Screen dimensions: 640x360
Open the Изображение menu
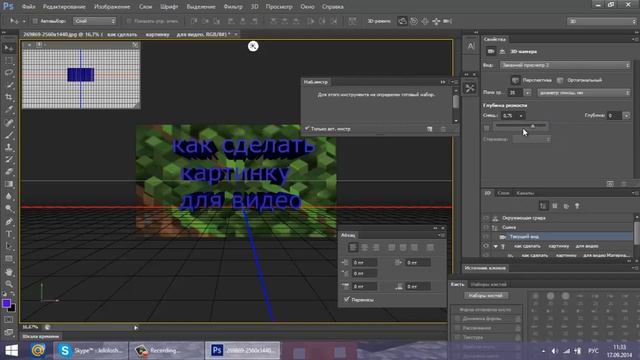[x=112, y=7]
